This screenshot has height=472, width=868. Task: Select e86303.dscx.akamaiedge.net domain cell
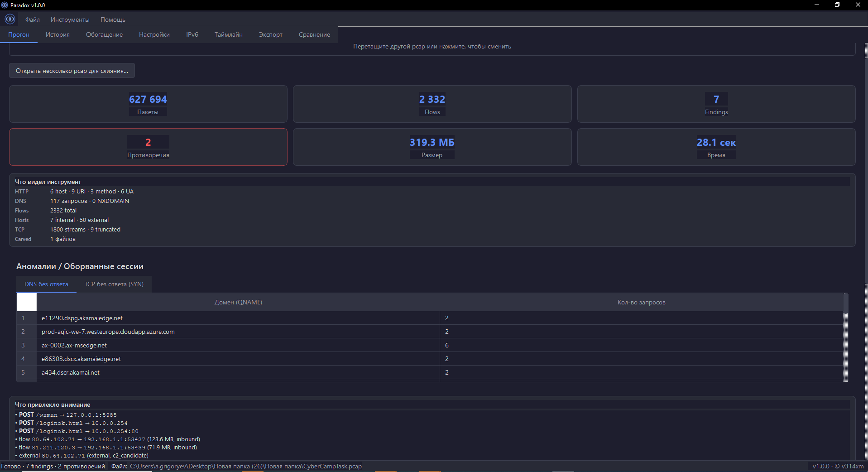238,359
